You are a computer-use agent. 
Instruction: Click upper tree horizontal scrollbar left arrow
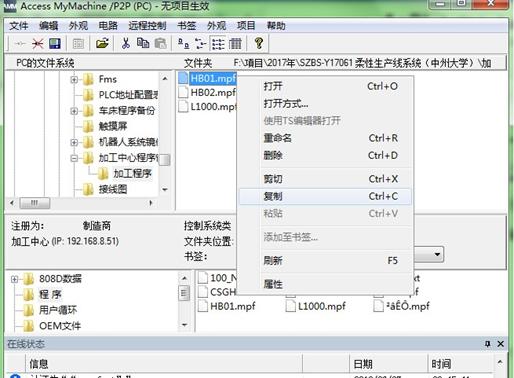[x=12, y=203]
